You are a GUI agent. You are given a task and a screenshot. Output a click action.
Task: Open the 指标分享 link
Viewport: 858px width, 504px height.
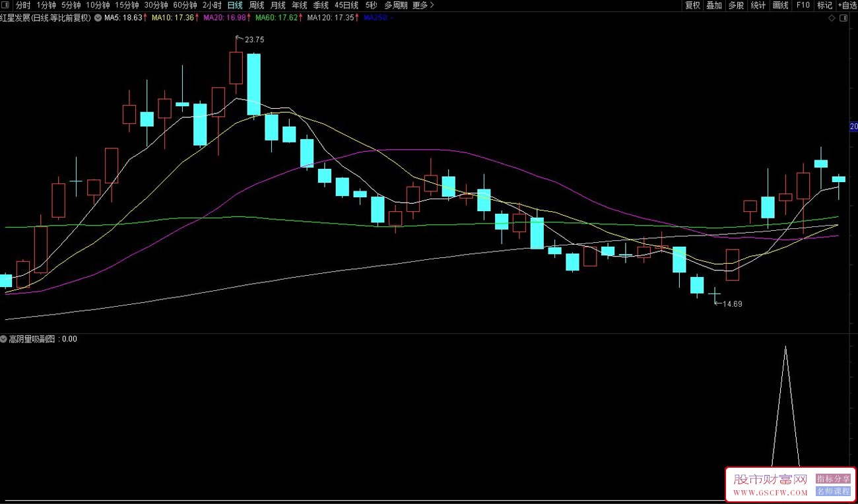(834, 479)
